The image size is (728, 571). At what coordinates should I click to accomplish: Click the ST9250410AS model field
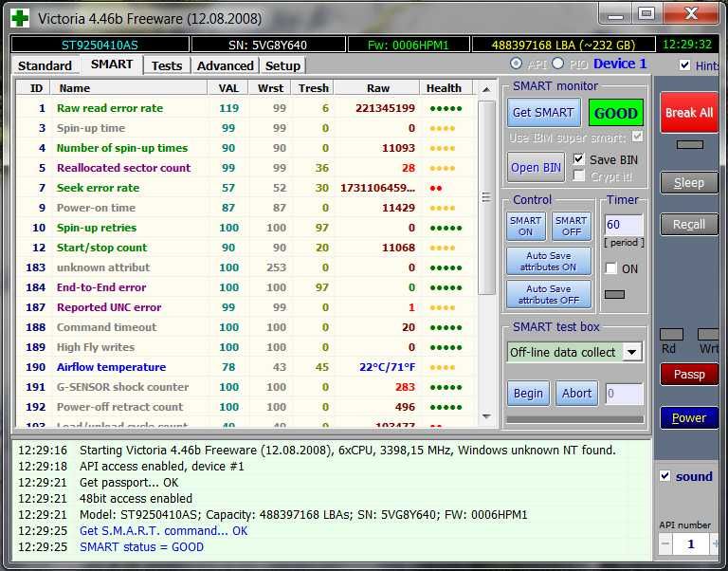point(100,46)
